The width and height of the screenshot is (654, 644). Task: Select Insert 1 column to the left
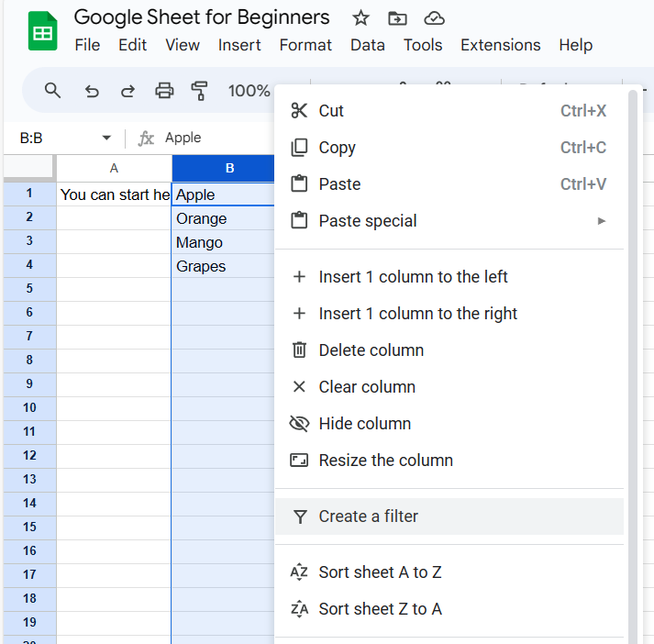tap(449, 277)
